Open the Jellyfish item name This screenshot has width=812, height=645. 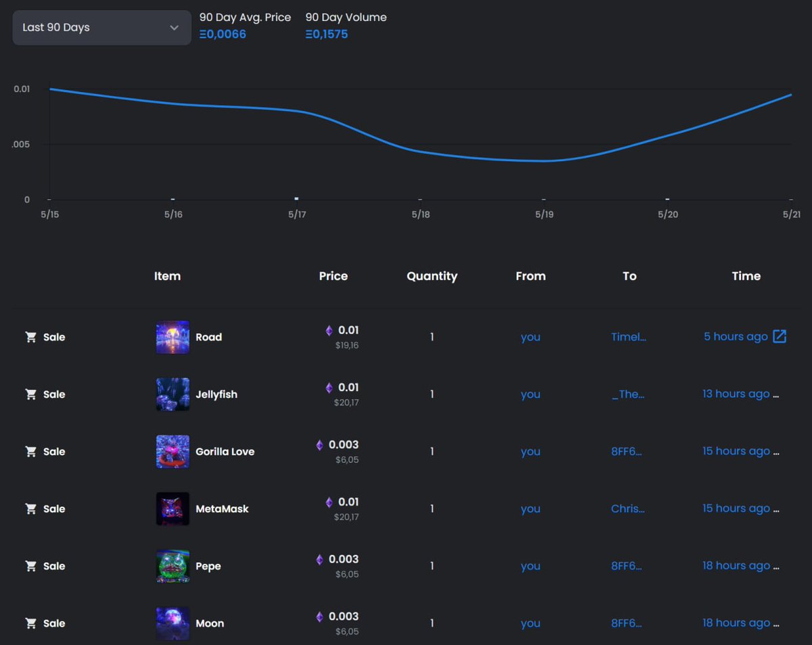217,395
